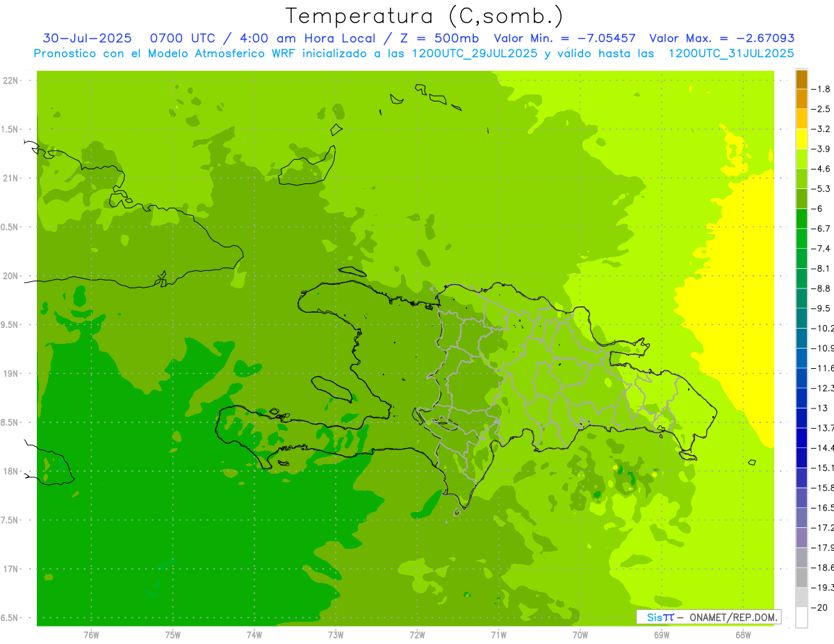Click the '20N' latitude axis label
The width and height of the screenshot is (834, 644).
pos(12,276)
